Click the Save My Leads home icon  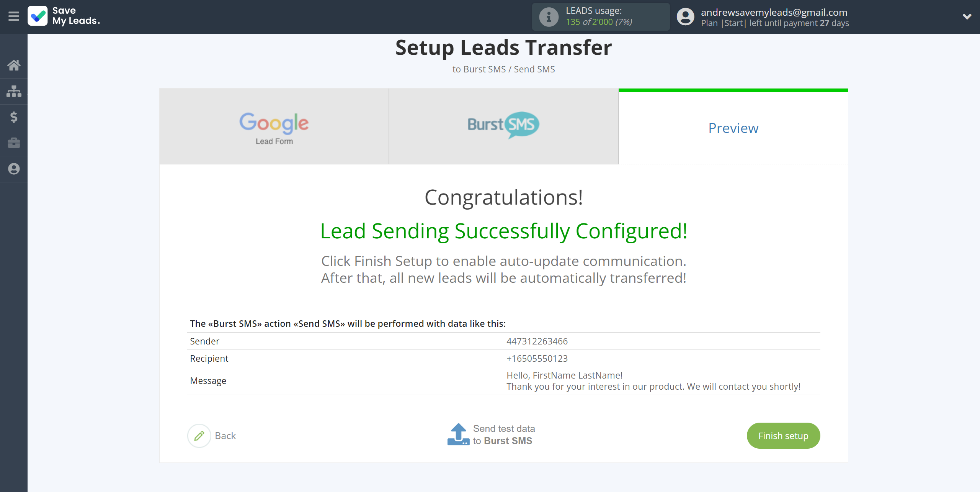tap(14, 65)
